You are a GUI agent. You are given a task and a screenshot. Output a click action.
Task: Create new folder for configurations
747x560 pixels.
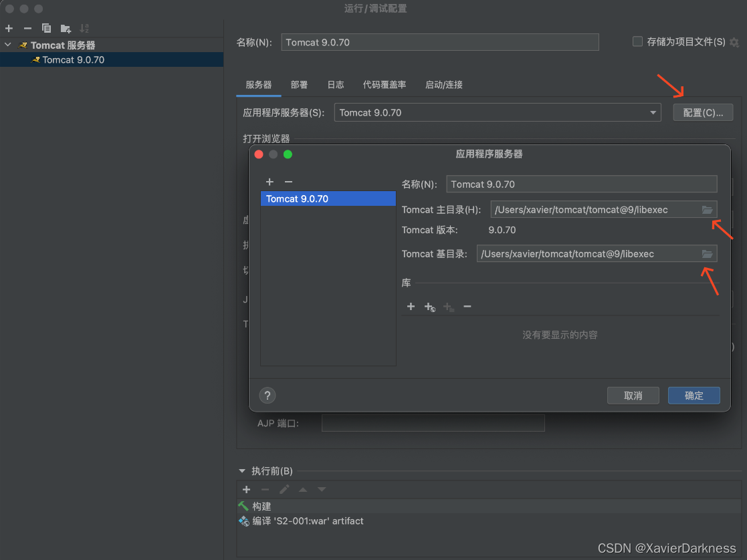pos(66,29)
